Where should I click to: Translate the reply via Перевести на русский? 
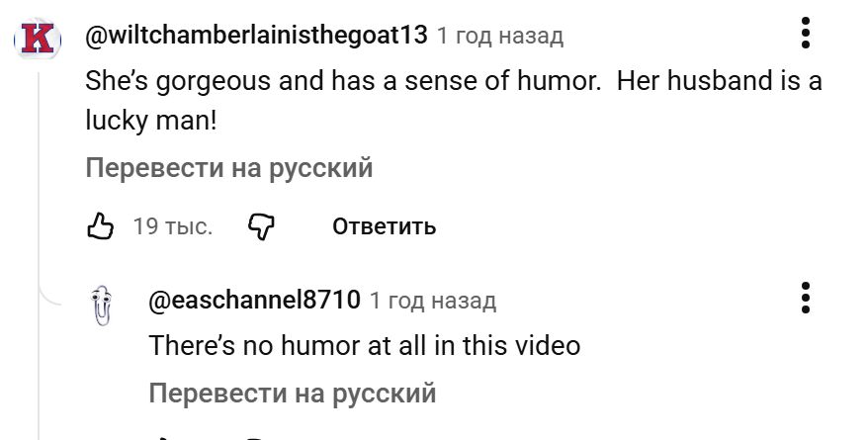292,394
